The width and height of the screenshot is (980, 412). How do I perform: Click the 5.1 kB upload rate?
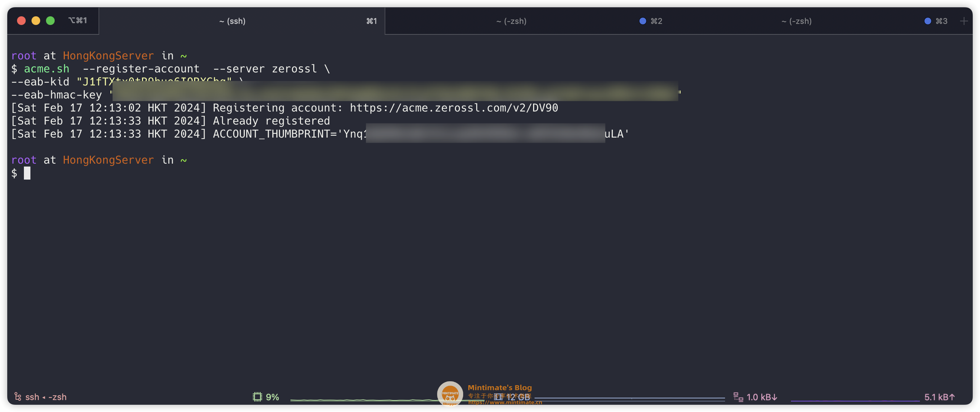point(939,397)
